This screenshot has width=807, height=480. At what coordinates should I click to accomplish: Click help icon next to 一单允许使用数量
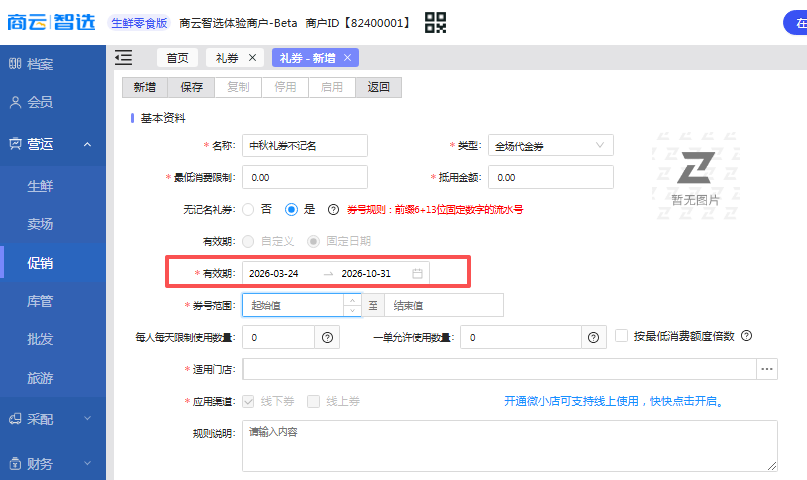594,338
